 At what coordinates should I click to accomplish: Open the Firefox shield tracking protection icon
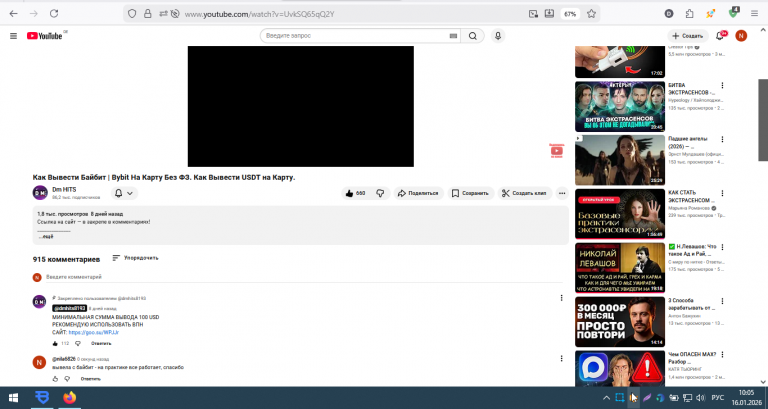coord(132,14)
